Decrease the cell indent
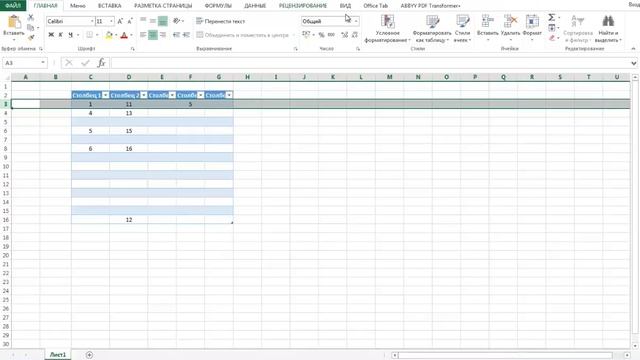 [x=176, y=35]
